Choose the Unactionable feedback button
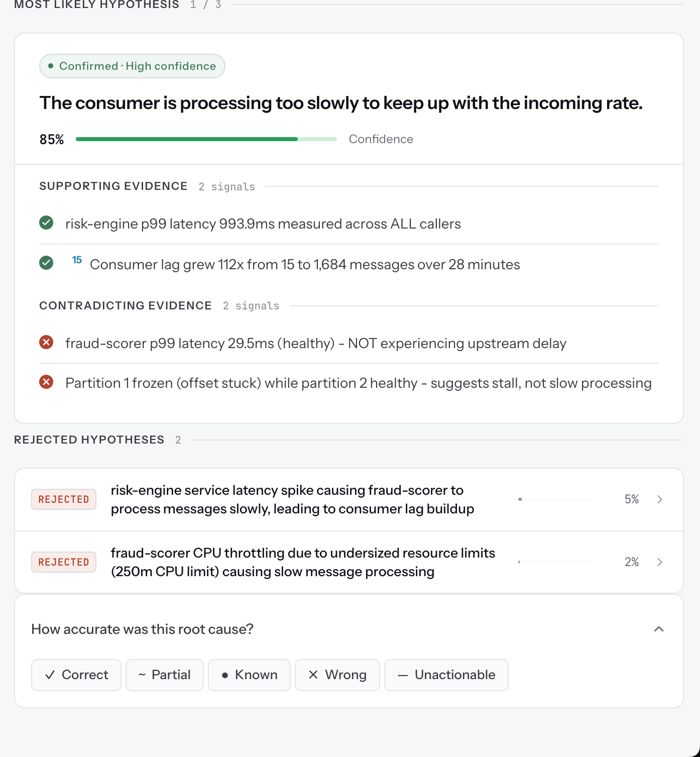Viewport: 700px width, 757px height. [x=446, y=675]
